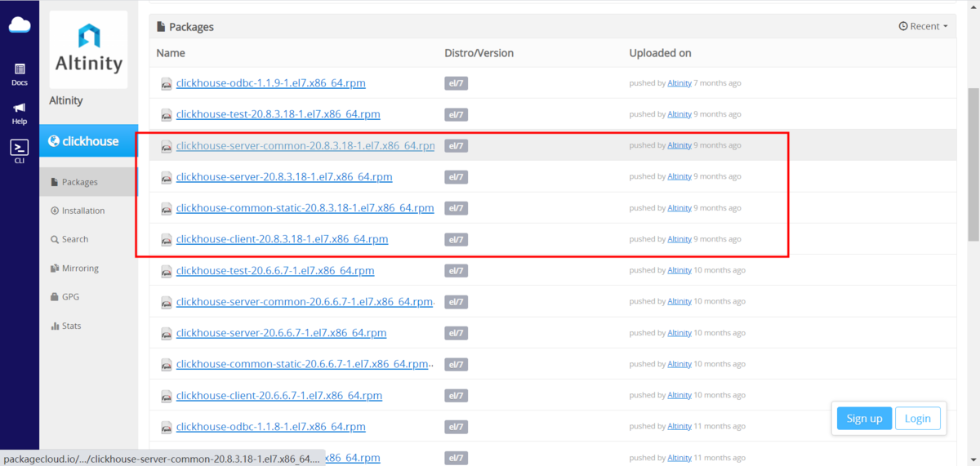This screenshot has width=980, height=466.
Task: Click Altinity pusher link on clickhouse-server-20.6.6.7-1 row
Action: [679, 333]
